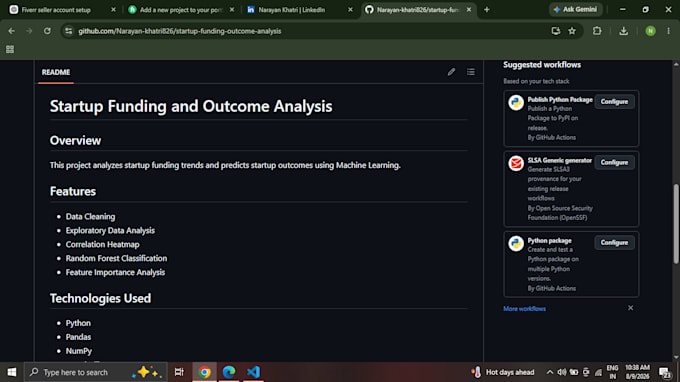Click the Random Forest Classification item

click(x=116, y=258)
